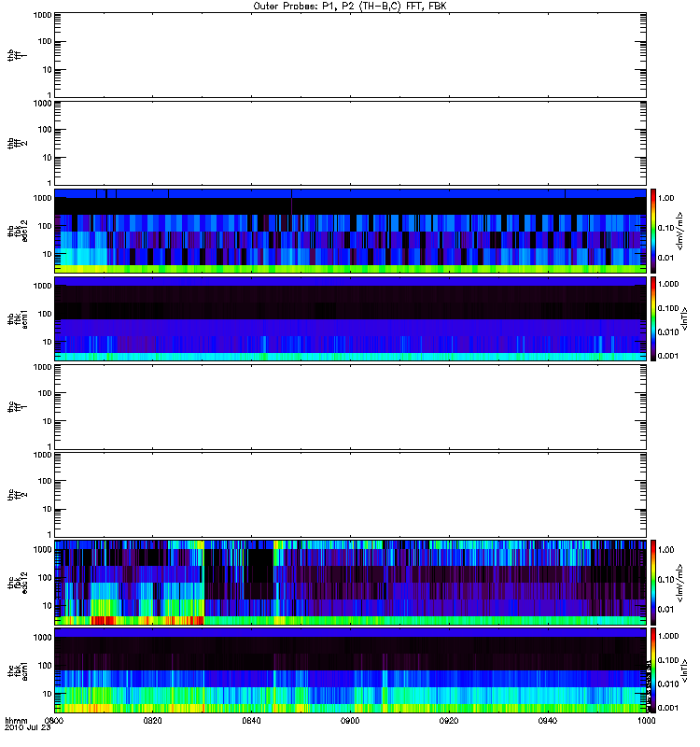The width and height of the screenshot is (700, 747).
Task: Click the thc fbk scm1 spectrogram
Action: point(351,670)
